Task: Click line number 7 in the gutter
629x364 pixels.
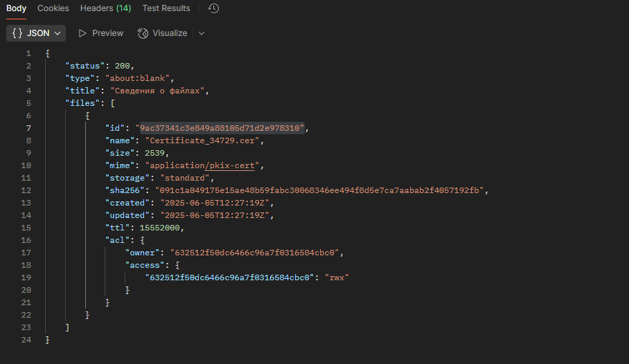Action: point(28,128)
